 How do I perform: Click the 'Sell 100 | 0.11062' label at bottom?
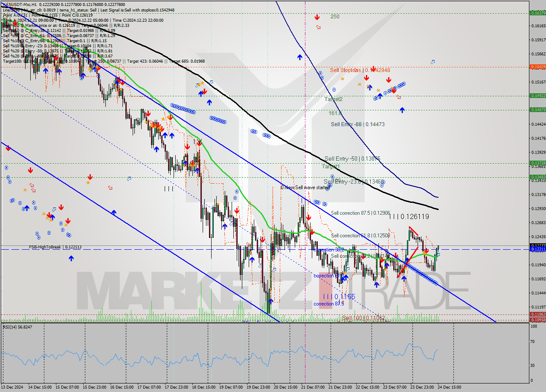click(x=363, y=318)
